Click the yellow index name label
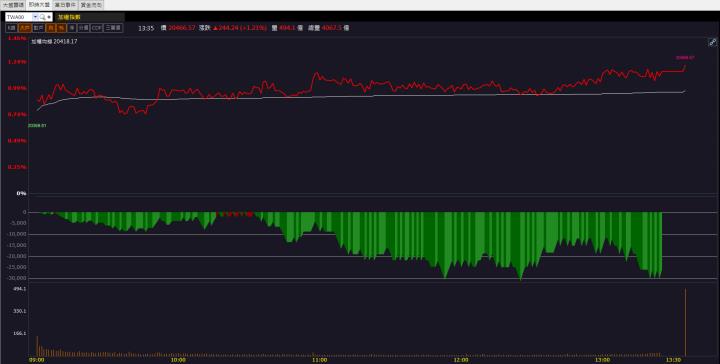 pos(68,17)
